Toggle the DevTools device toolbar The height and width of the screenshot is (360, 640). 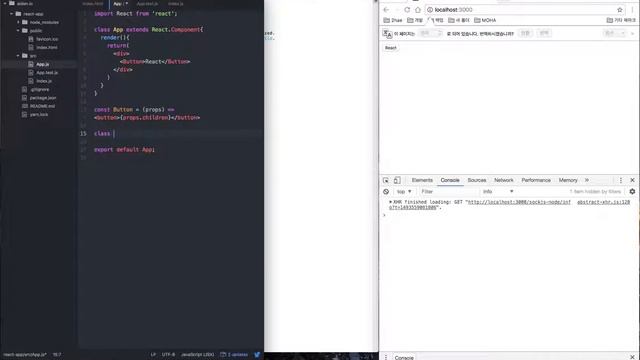pyautogui.click(x=397, y=180)
